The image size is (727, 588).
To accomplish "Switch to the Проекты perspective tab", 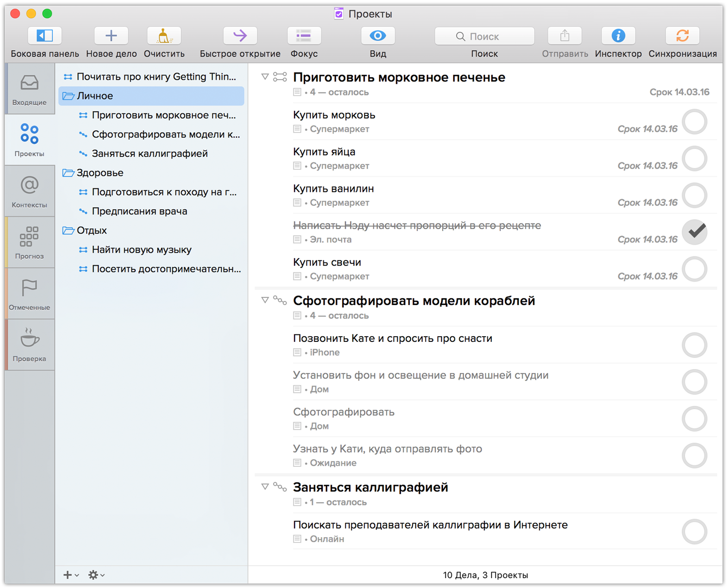I will point(30,140).
